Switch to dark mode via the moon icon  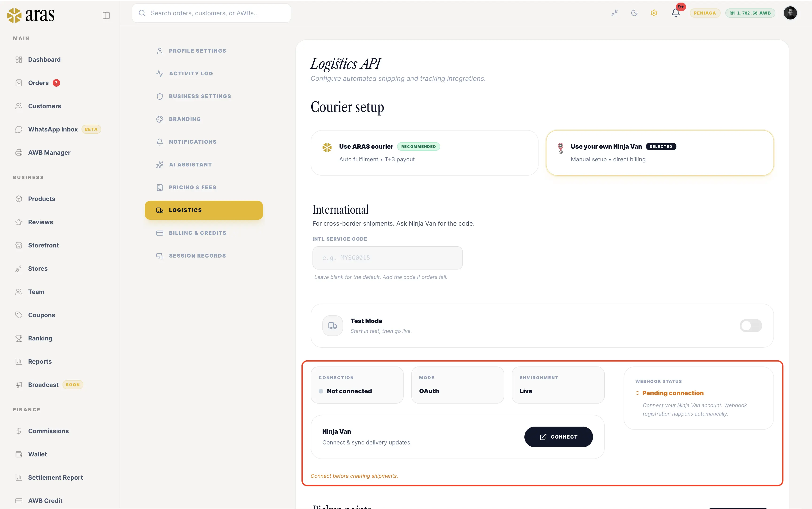(634, 13)
